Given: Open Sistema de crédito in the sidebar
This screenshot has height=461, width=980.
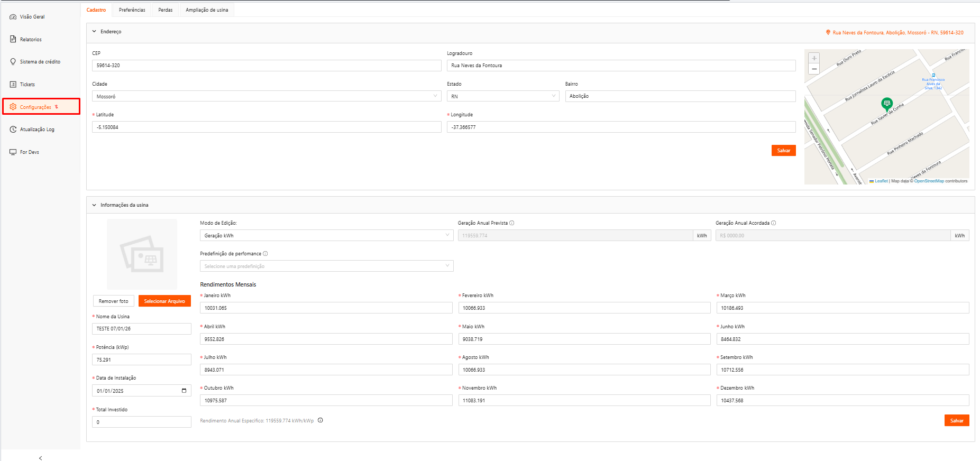Looking at the screenshot, I should tap(40, 62).
